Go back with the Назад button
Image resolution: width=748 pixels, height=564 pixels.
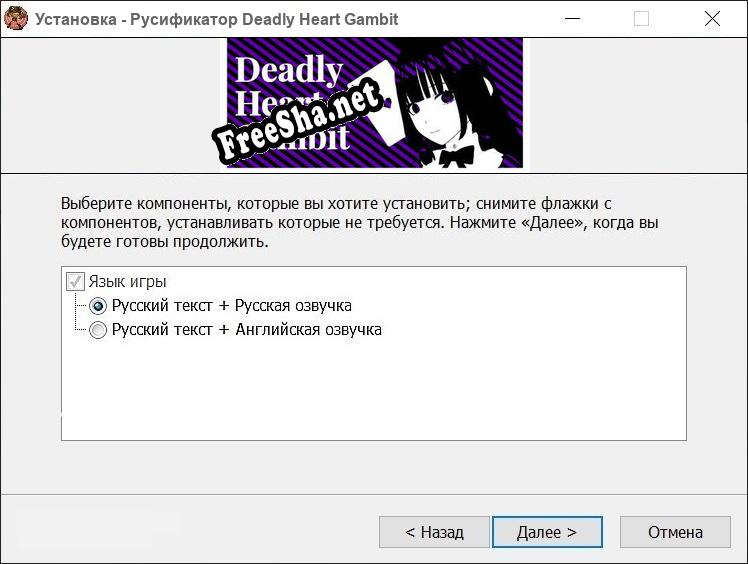tap(434, 532)
